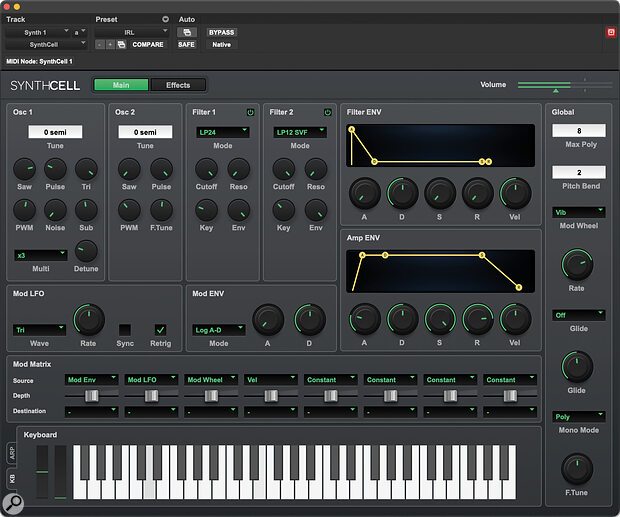Open the Filter 2 LP12 SVF mode dropdown
620x517 pixels.
[x=300, y=132]
